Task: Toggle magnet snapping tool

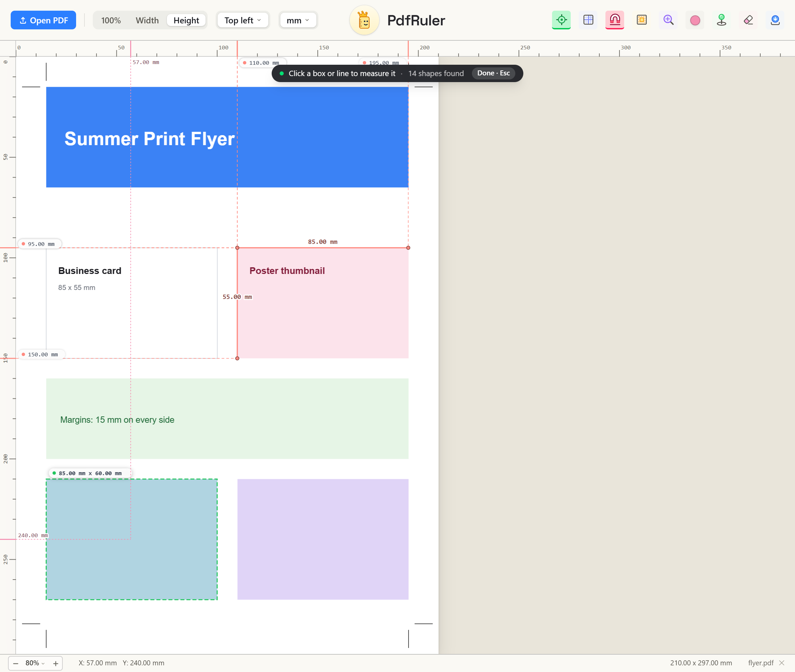Action: pyautogui.click(x=615, y=20)
